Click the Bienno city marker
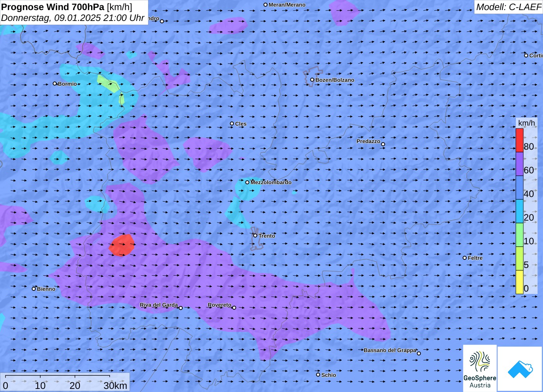The image size is (543, 392). [34, 288]
